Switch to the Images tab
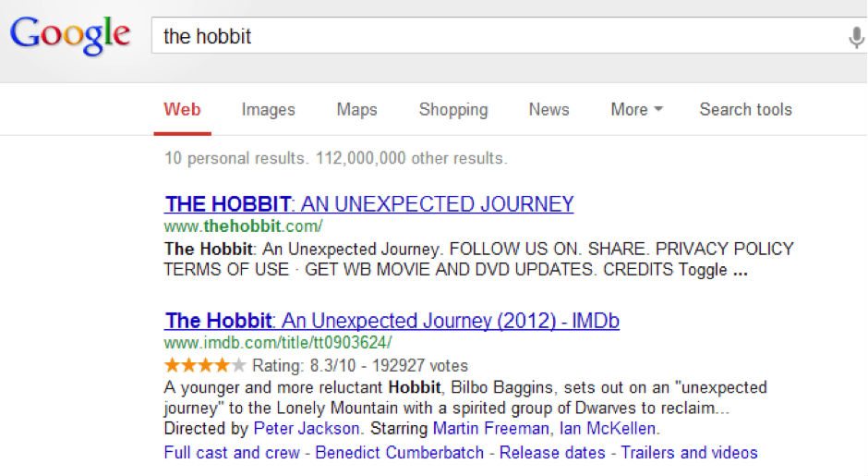 [268, 109]
